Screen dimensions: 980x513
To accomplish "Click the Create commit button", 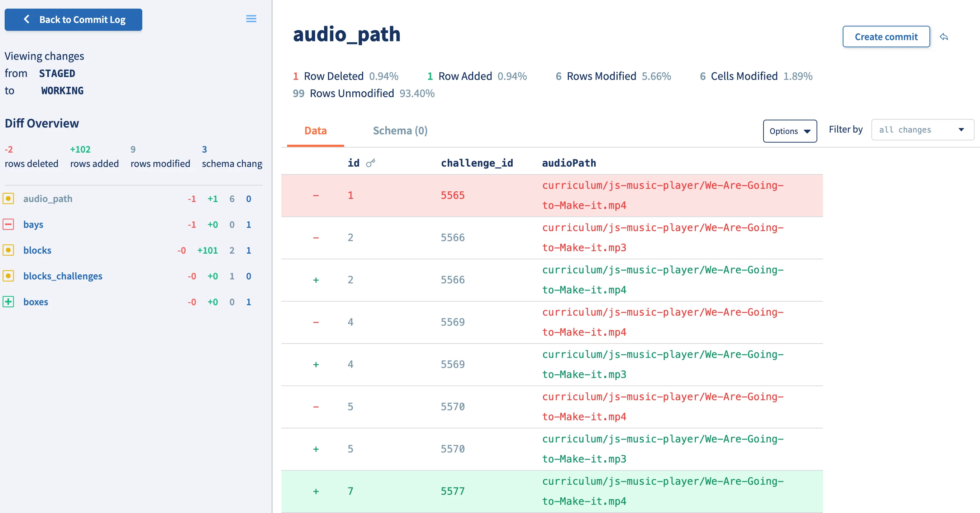I will pyautogui.click(x=886, y=37).
